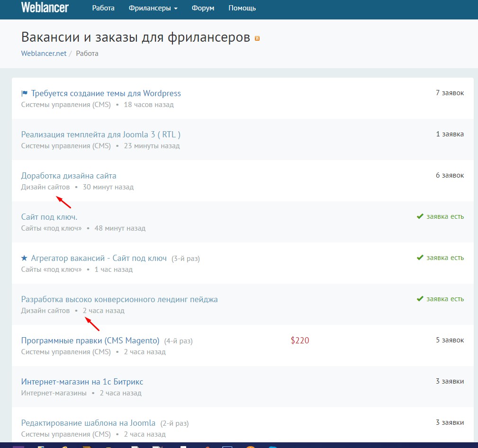
Task: Click 3 заявки in Редактирование шаблона на Joomla row
Action: tap(450, 422)
